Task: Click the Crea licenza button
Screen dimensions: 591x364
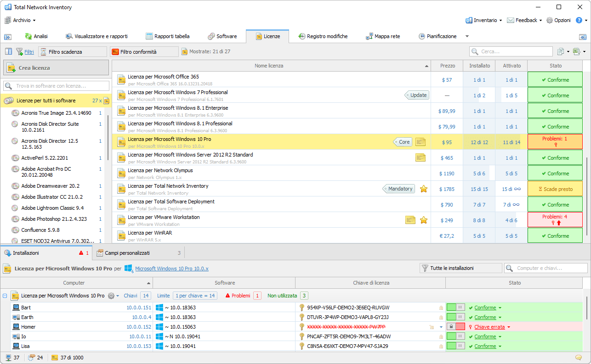Action: click(56, 68)
